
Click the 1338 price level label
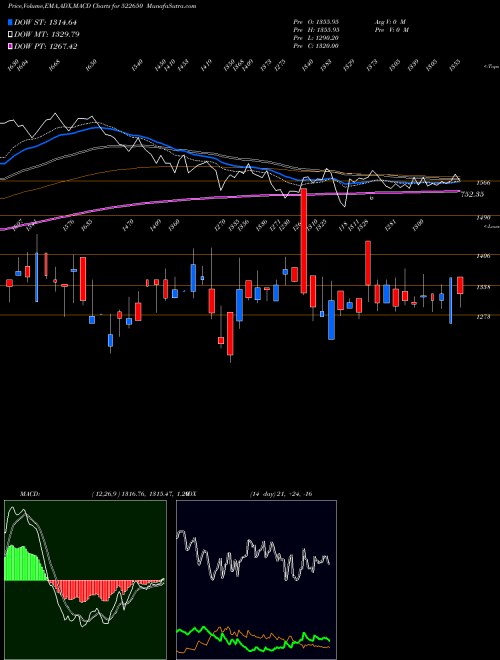point(483,287)
